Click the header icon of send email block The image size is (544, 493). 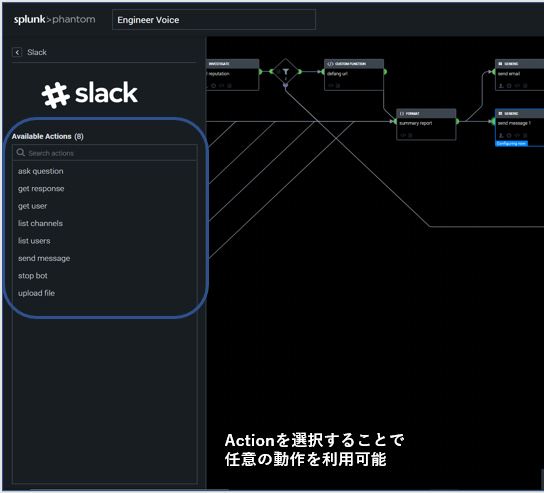point(500,64)
